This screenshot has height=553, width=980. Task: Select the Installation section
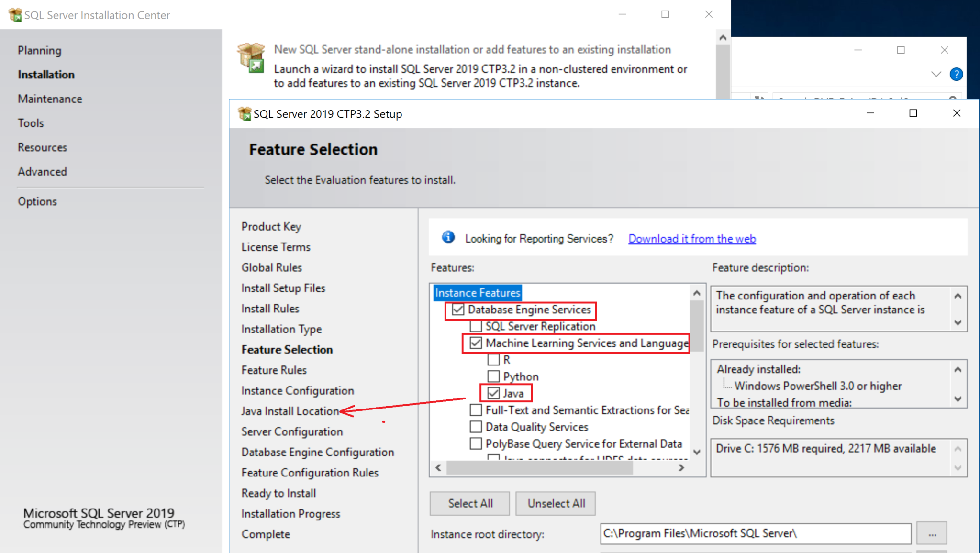(46, 75)
